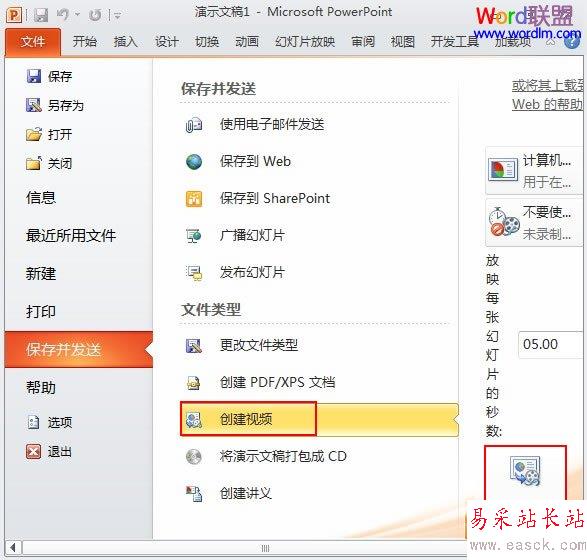
Task: Click the 另存为 icon in backstage menu
Action: click(x=34, y=105)
